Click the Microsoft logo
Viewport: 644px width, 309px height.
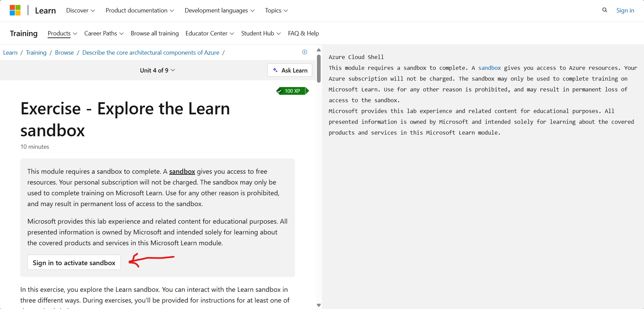click(x=15, y=10)
